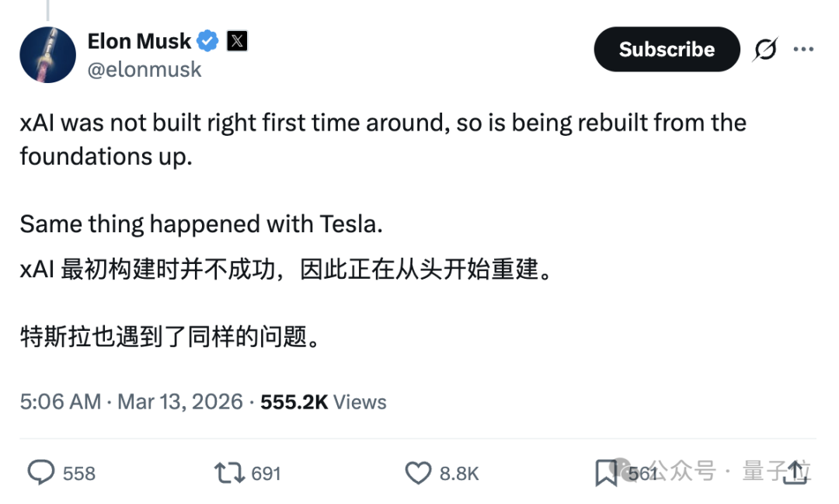Click the Elon Musk display name

pyautogui.click(x=139, y=40)
